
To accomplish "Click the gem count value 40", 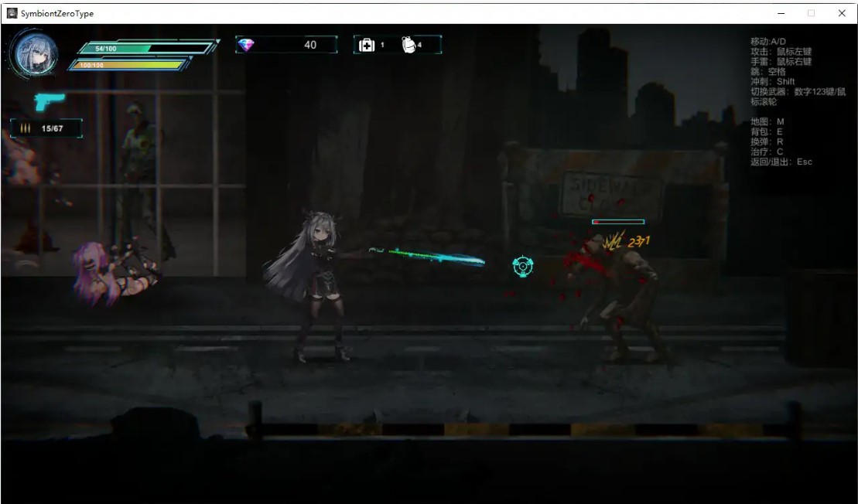I will pyautogui.click(x=310, y=45).
